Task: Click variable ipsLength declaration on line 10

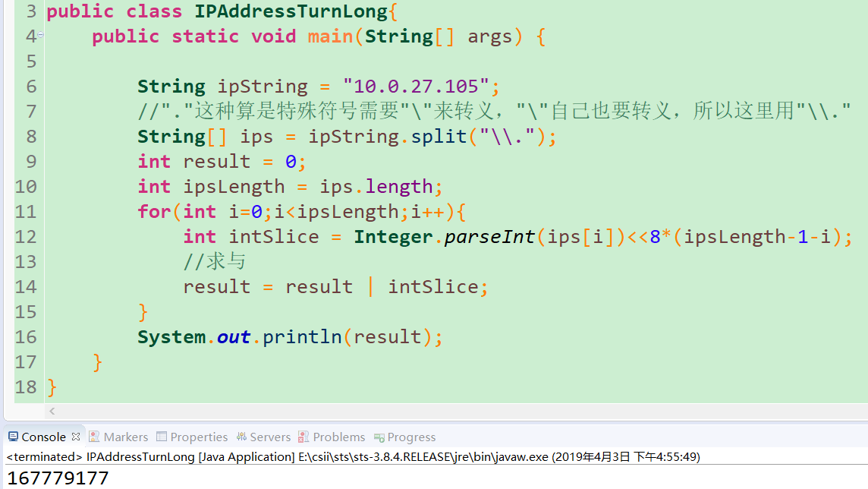Action: 234,187
